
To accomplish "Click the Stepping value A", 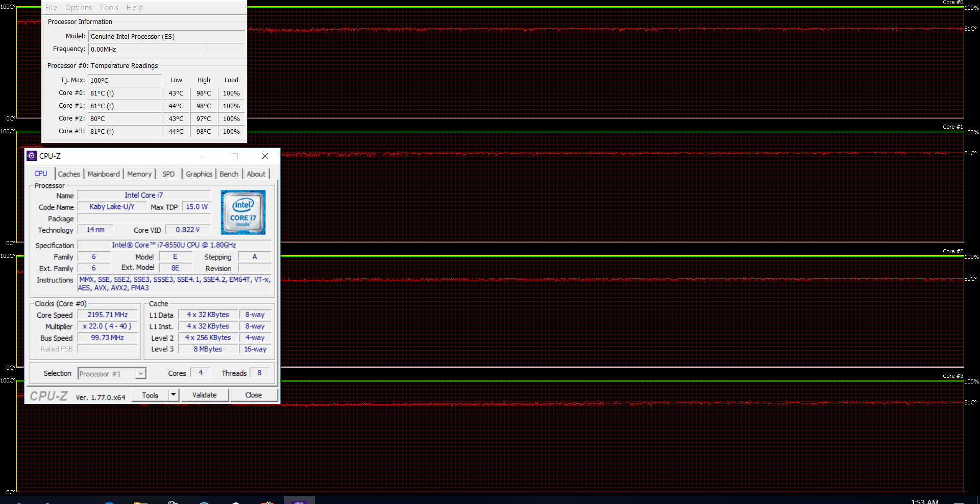I will [x=255, y=257].
